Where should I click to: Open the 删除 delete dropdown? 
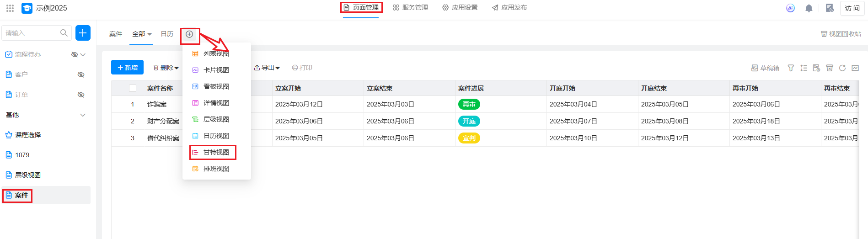click(x=166, y=68)
